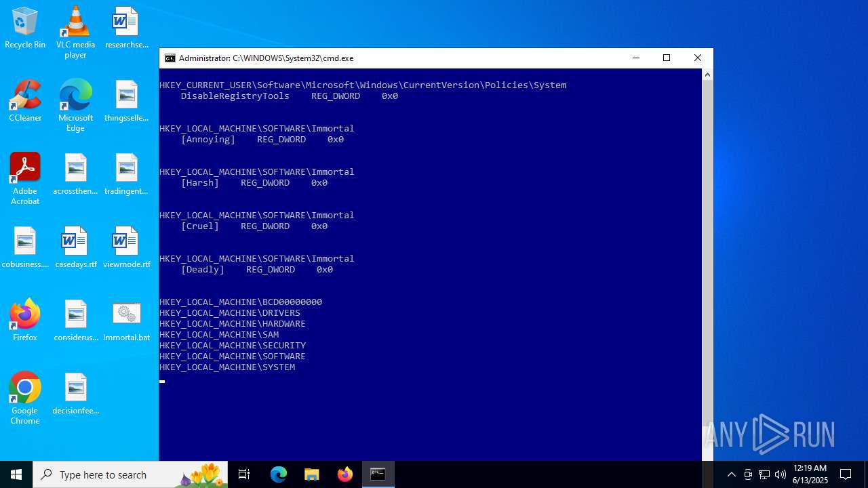Launch VLC media player shortcut
This screenshot has height=488, width=868.
(75, 33)
